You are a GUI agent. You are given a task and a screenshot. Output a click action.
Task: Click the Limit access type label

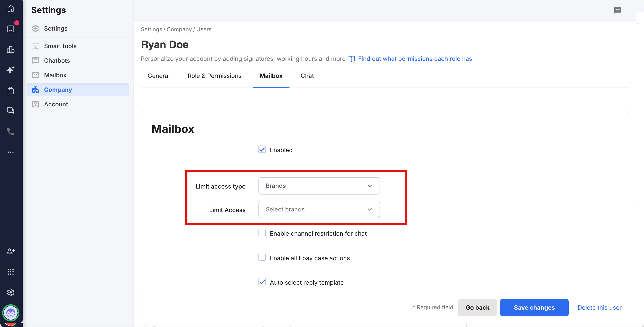click(x=220, y=186)
